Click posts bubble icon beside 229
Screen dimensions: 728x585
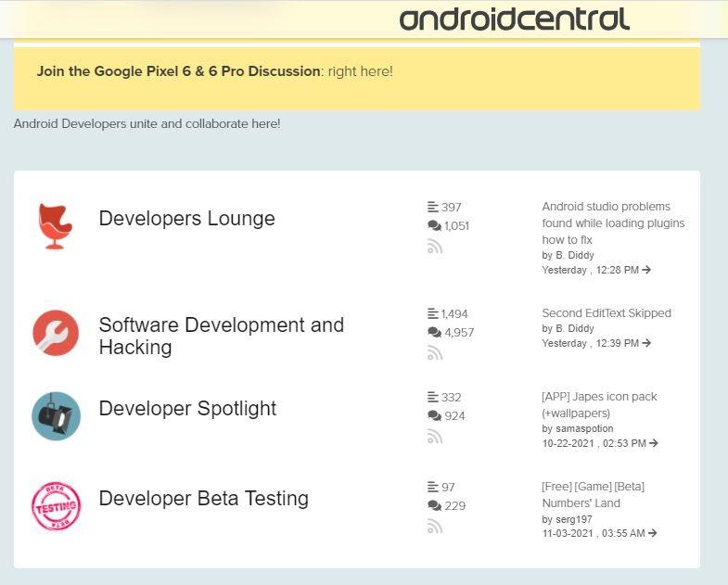point(434,505)
